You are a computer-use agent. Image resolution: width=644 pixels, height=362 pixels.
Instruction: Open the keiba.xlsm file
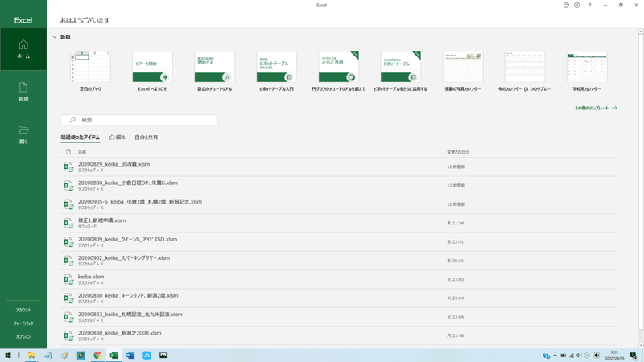(x=338, y=279)
